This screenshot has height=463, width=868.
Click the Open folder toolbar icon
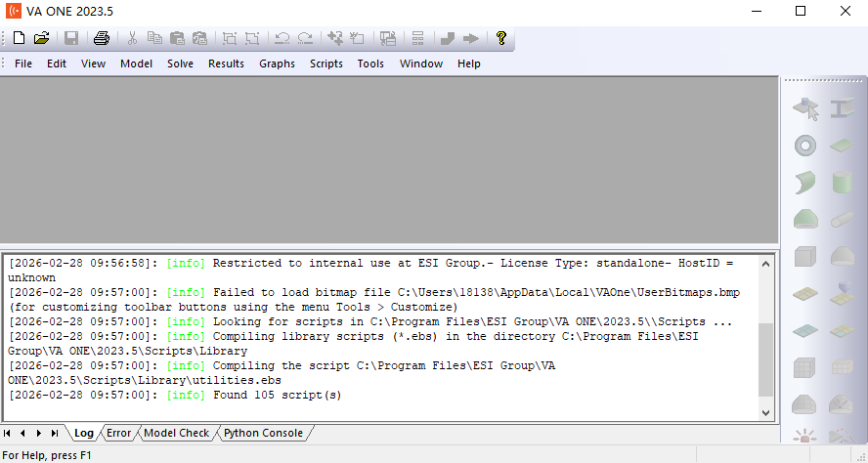(41, 38)
